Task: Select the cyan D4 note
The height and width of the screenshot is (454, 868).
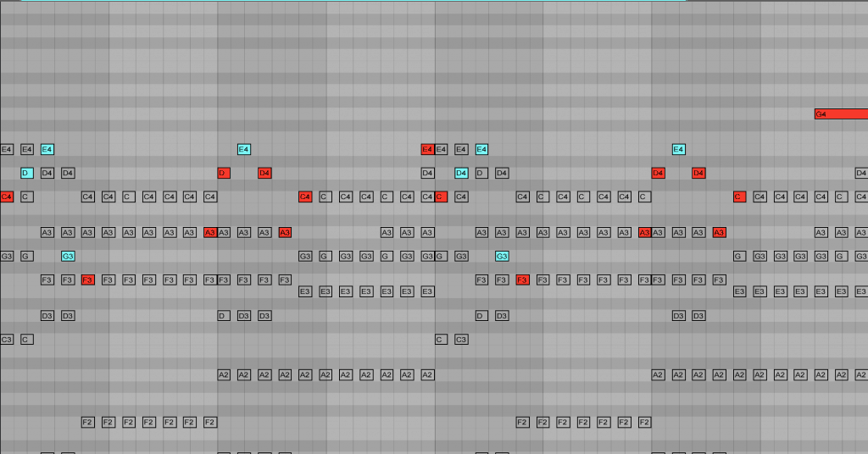Action: (x=461, y=173)
